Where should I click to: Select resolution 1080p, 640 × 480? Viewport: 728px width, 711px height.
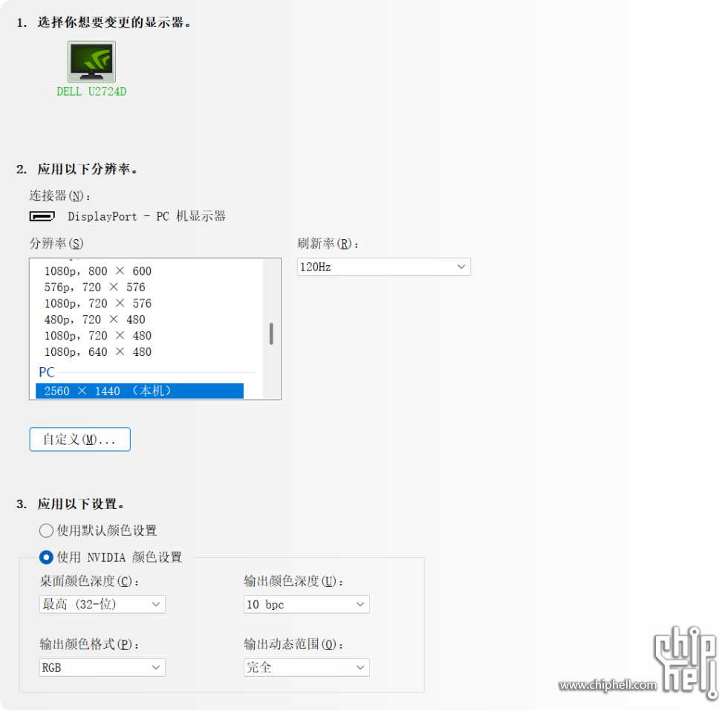98,352
